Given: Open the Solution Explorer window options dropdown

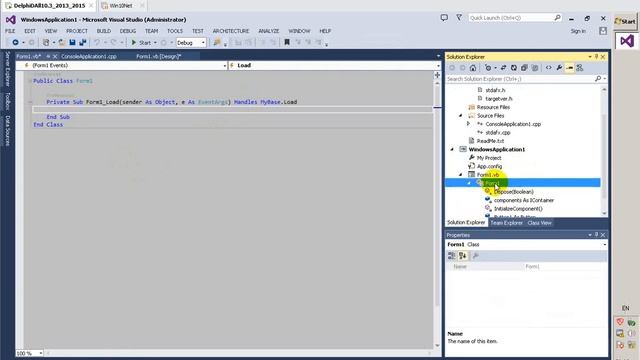Looking at the screenshot, I should tap(590, 57).
